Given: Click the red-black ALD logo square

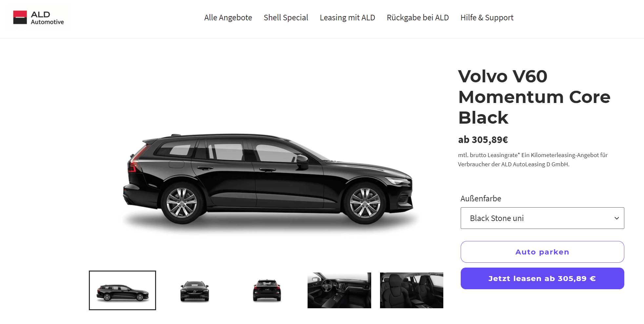Looking at the screenshot, I should [20, 17].
